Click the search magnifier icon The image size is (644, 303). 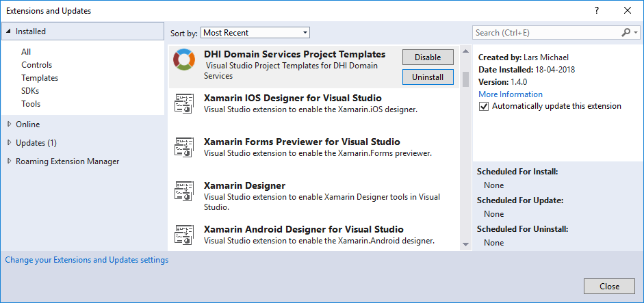(626, 32)
